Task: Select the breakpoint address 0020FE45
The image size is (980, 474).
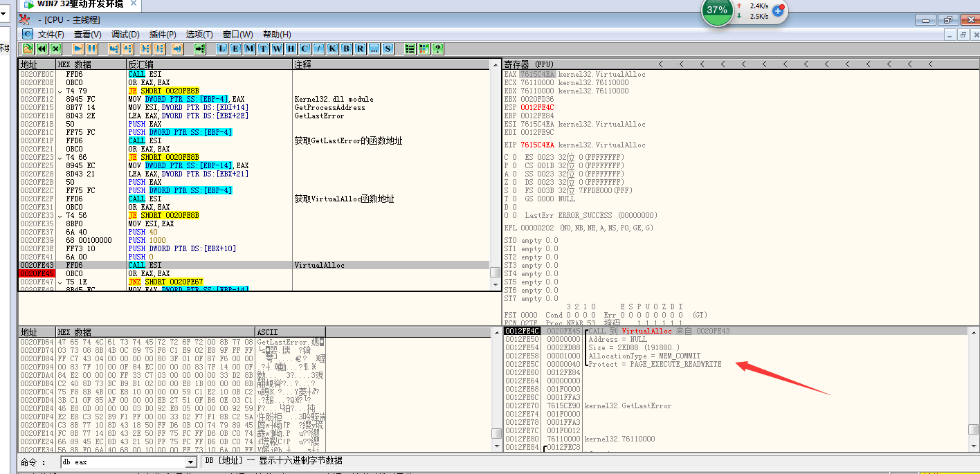Action: (x=37, y=273)
